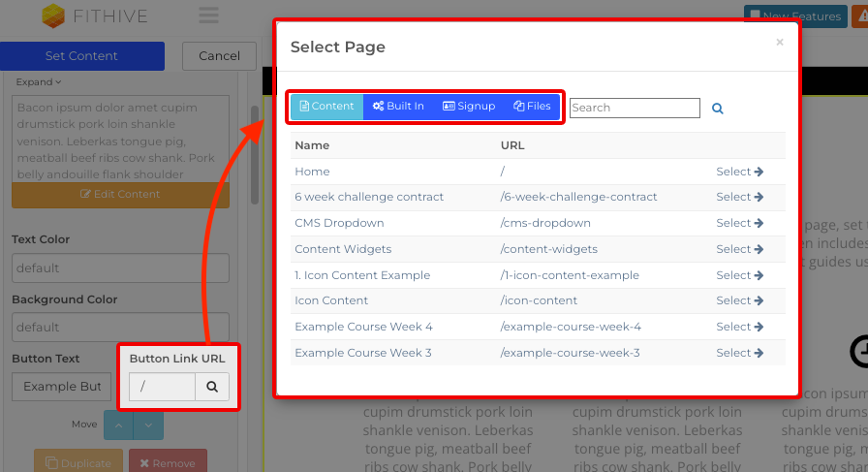Click the 'Home' page name

click(312, 172)
